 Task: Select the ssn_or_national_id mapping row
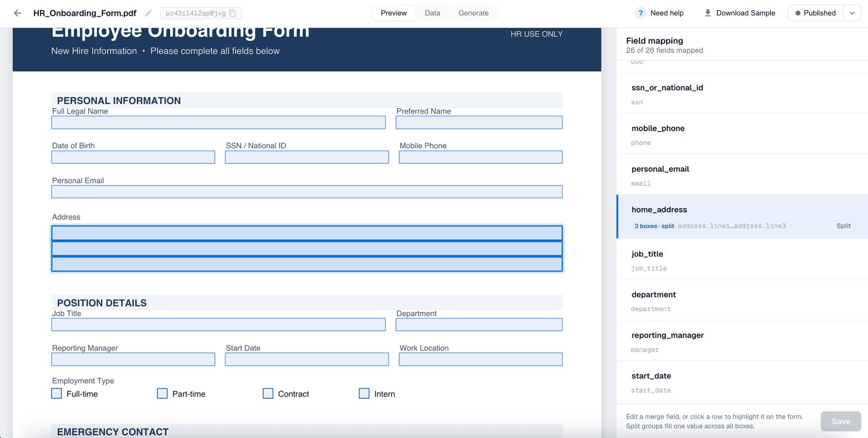click(742, 93)
